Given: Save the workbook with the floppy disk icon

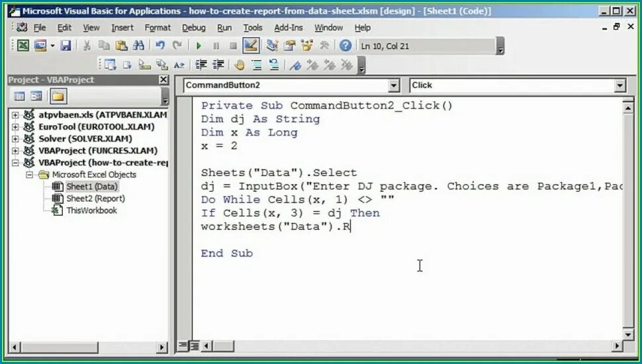Looking at the screenshot, I should 66,46.
